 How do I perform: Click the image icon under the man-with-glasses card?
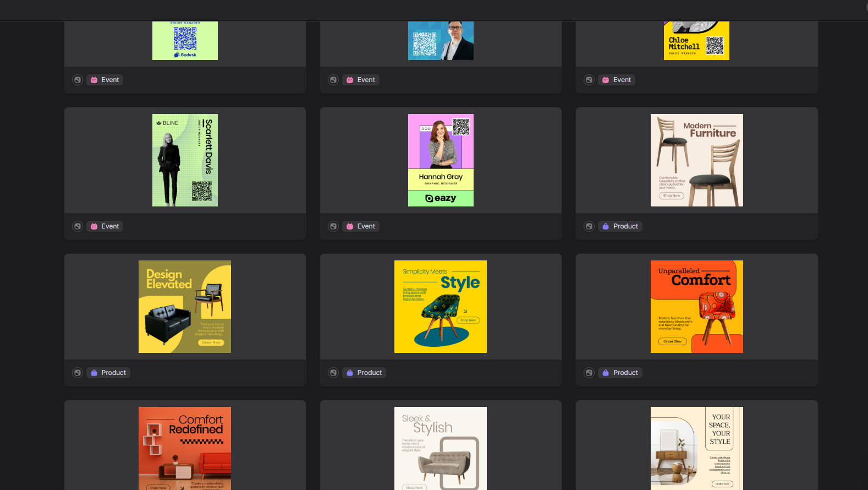(x=333, y=80)
